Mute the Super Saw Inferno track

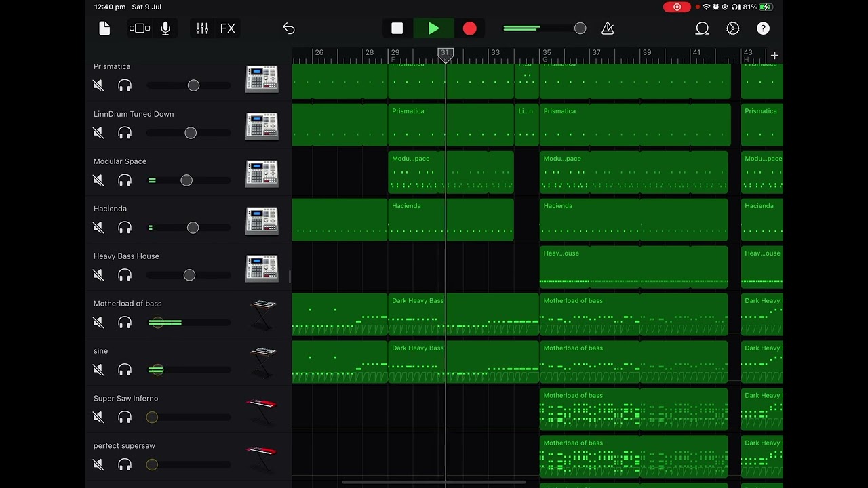99,418
